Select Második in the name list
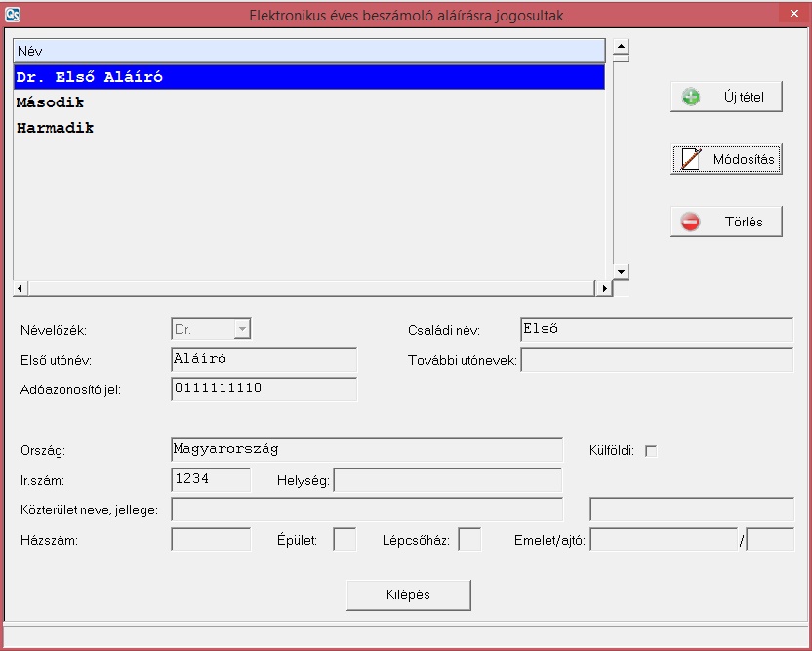812x651 pixels. tap(51, 102)
